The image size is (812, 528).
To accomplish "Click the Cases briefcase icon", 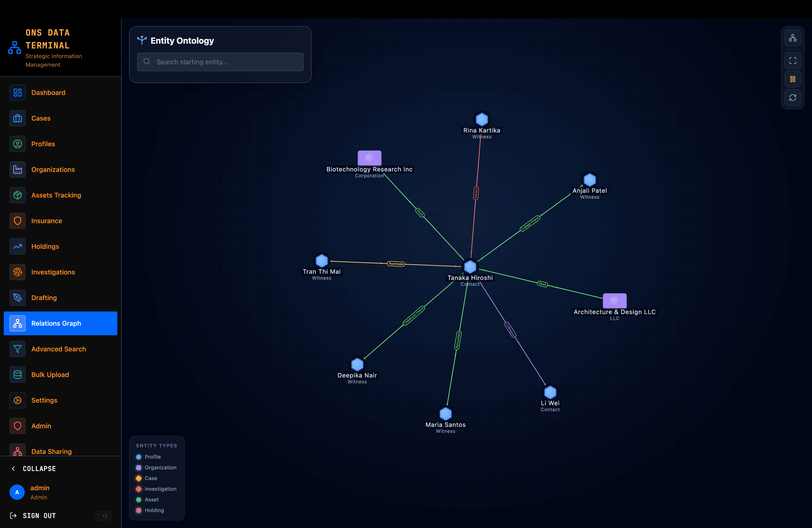I will pos(17,118).
